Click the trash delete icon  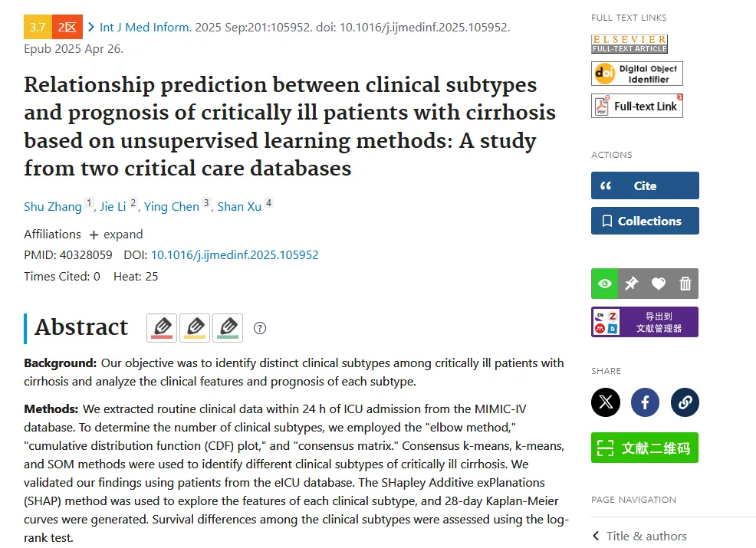[x=685, y=284]
